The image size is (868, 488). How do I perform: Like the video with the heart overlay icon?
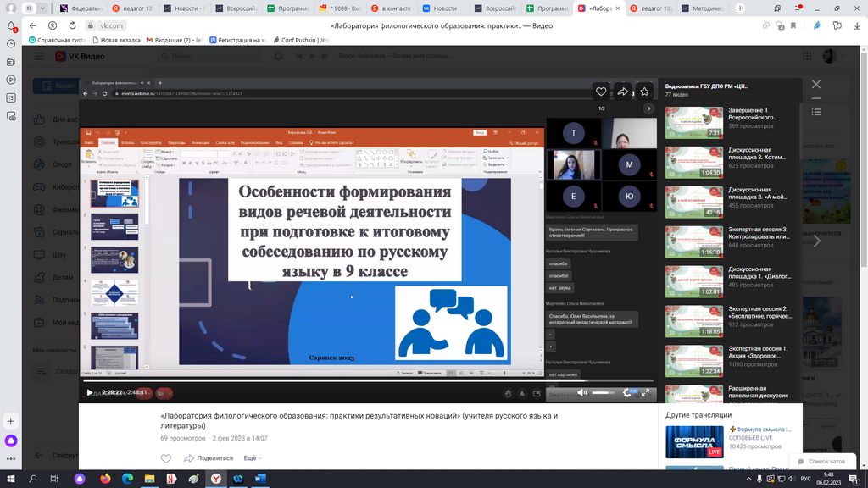pyautogui.click(x=601, y=91)
